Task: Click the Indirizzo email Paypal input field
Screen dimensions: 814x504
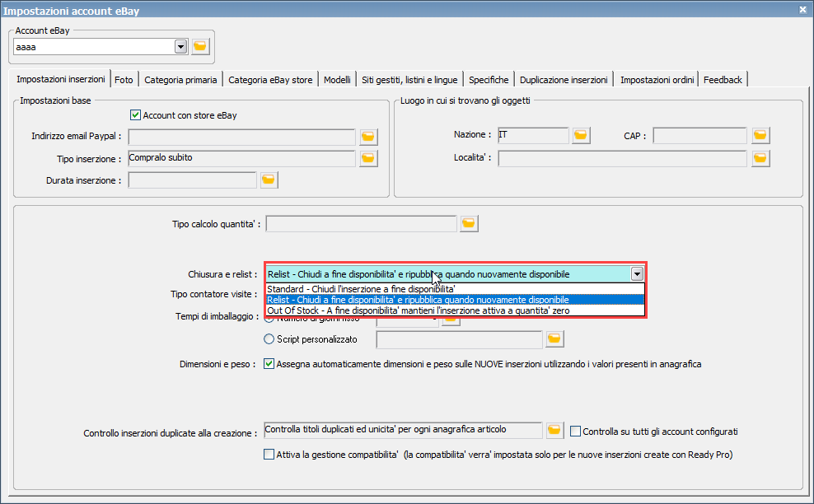Action: pos(242,137)
